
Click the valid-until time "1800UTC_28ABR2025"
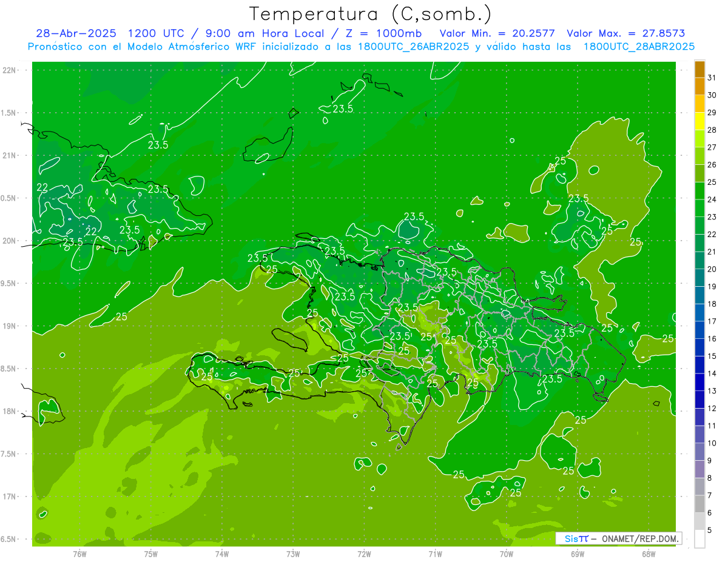pos(639,47)
